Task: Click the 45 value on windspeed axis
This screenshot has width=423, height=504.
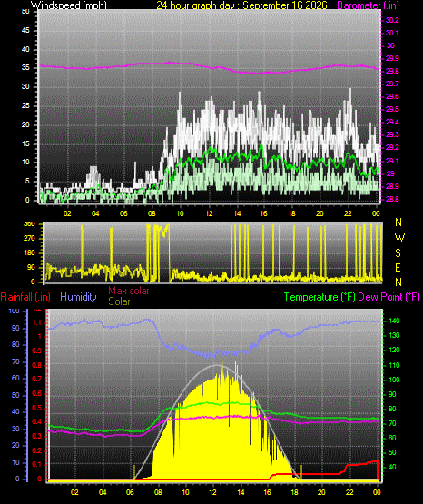Action: tap(25, 31)
